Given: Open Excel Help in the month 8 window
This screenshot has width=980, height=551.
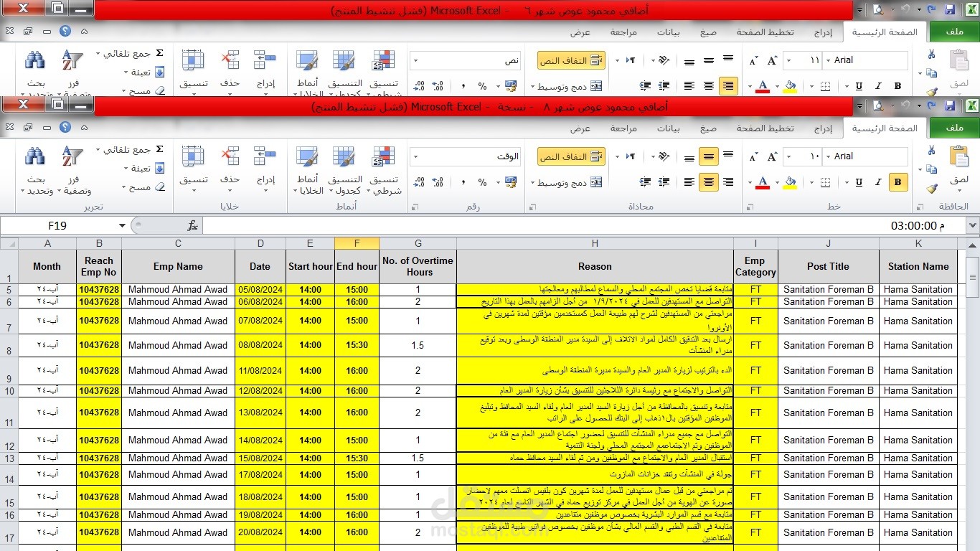Looking at the screenshot, I should coord(65,128).
